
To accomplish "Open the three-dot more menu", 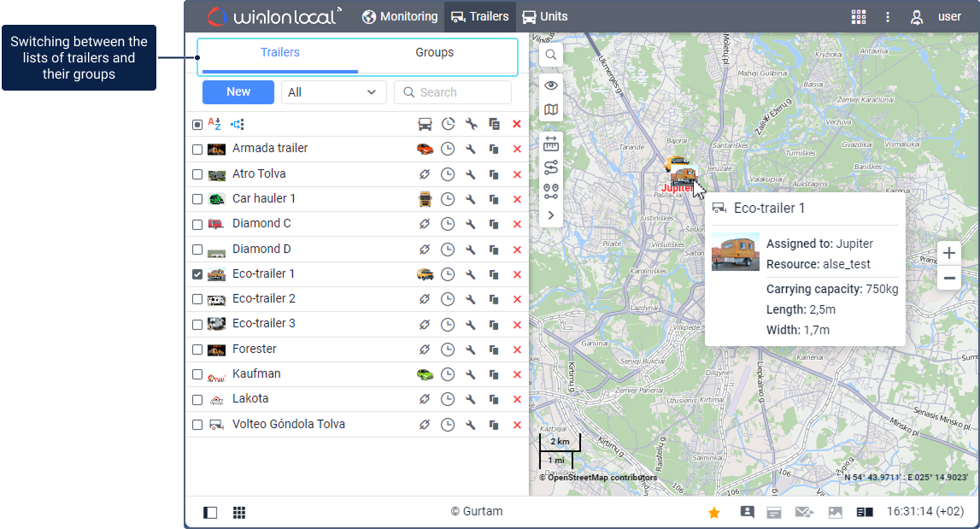I will pyautogui.click(x=888, y=17).
